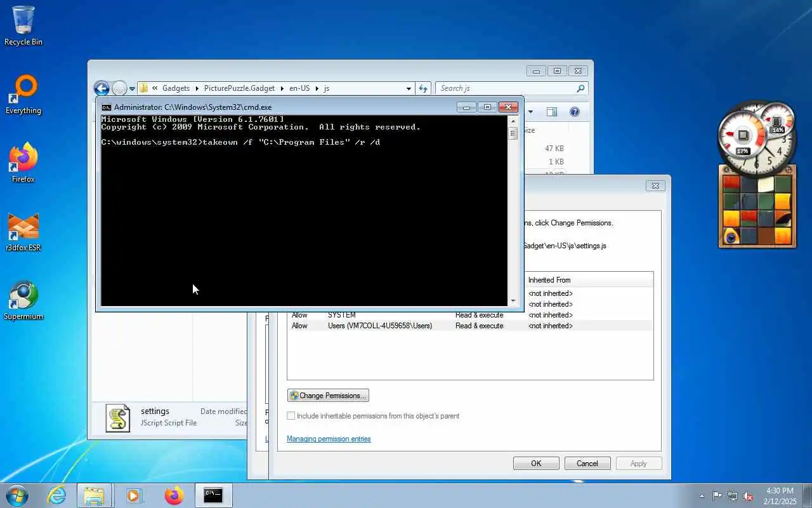Click the Inherited From column header
Image resolution: width=812 pixels, height=508 pixels.
(x=589, y=280)
